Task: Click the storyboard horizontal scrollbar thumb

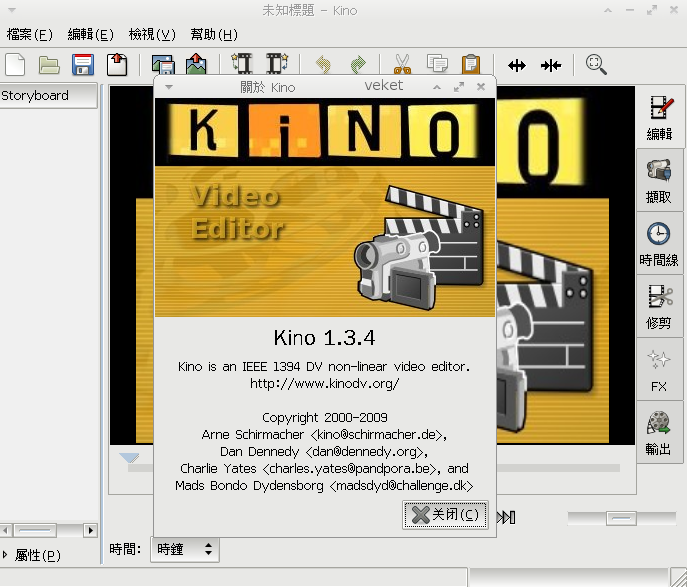Action: (x=35, y=530)
